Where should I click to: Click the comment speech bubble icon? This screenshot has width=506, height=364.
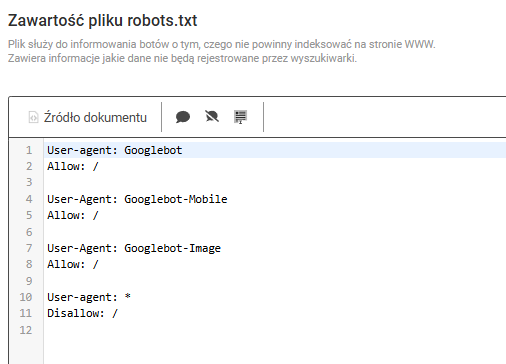click(x=183, y=117)
